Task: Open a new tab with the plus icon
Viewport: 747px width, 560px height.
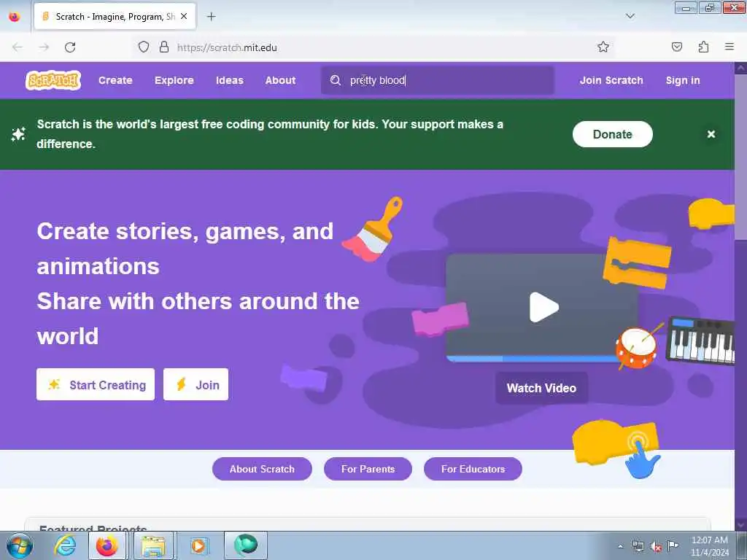Action: tap(211, 17)
